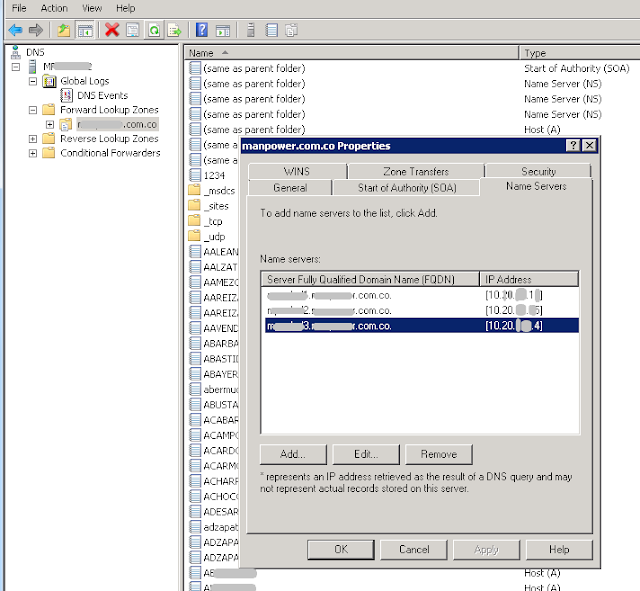Image resolution: width=640 pixels, height=591 pixels.
Task: Switch to the WINS tab
Action: pos(297,171)
